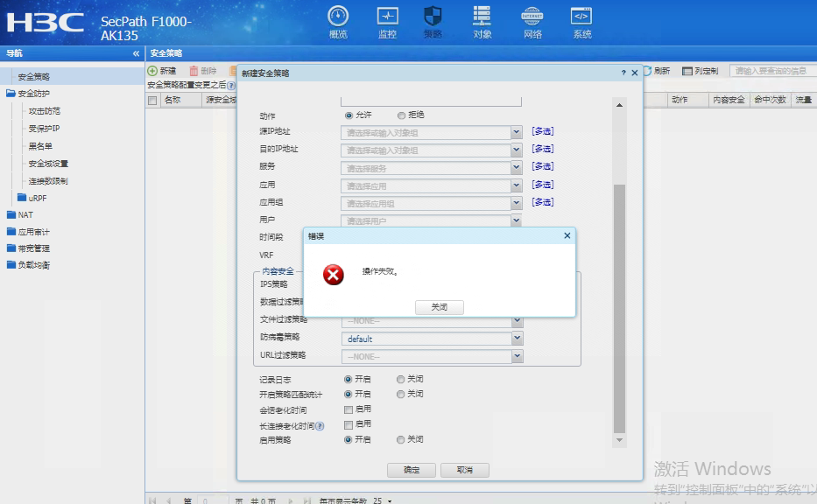817x504 pixels.
Task: Click the NAT folder icon
Action: [x=11, y=214]
